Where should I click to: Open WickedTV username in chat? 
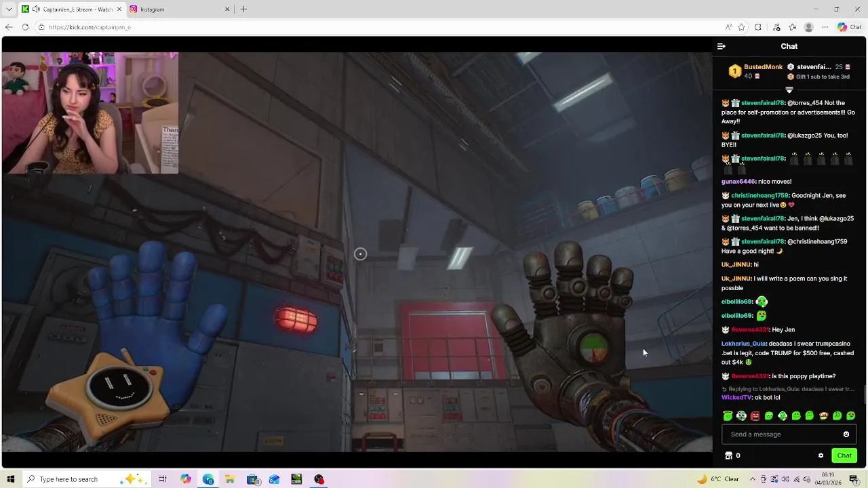736,398
